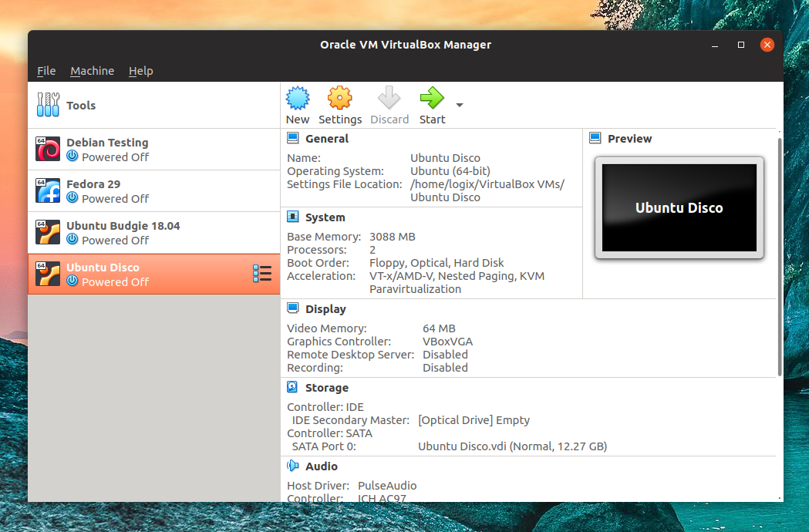Open Settings via the gear icon
The height and width of the screenshot is (532, 809).
click(339, 99)
